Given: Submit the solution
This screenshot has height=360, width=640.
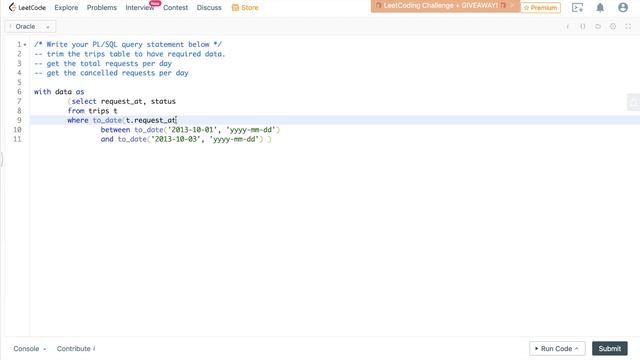Looking at the screenshot, I should (610, 349).
